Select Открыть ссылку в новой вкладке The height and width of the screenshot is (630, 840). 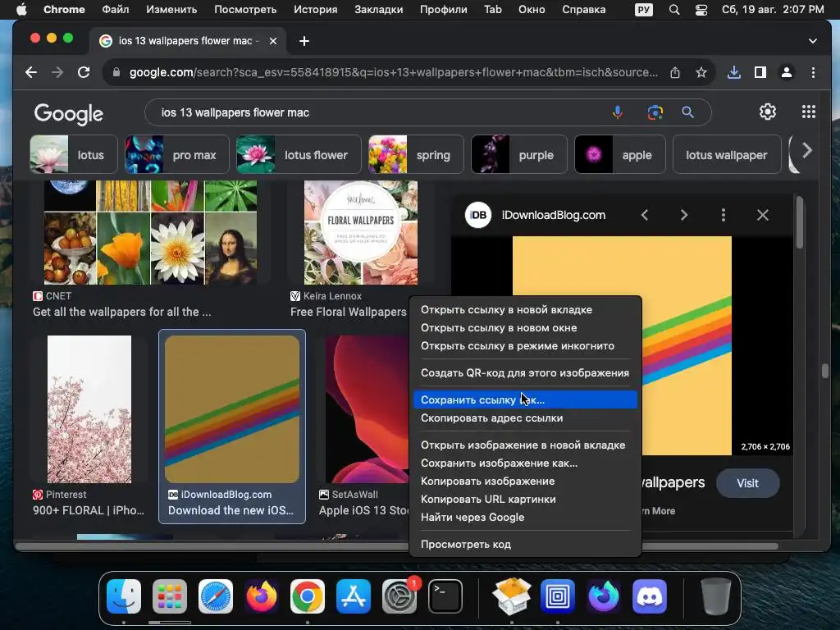(525, 309)
